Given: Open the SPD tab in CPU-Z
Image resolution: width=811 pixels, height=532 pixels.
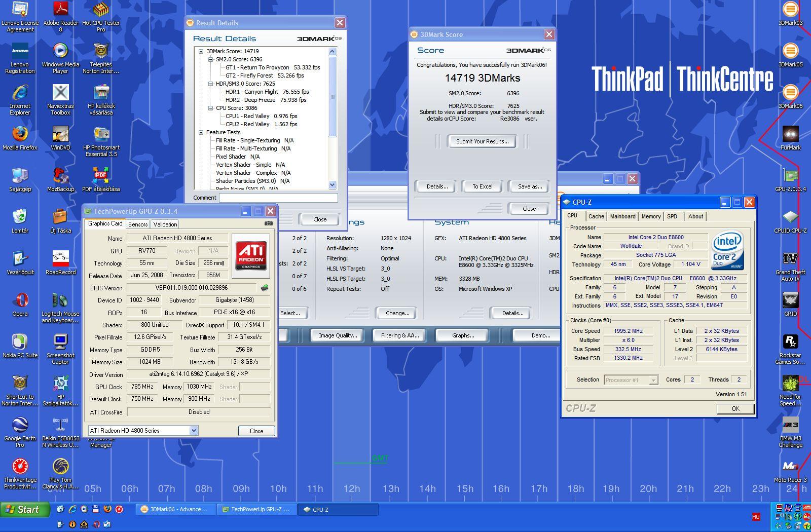Looking at the screenshot, I should point(672,216).
